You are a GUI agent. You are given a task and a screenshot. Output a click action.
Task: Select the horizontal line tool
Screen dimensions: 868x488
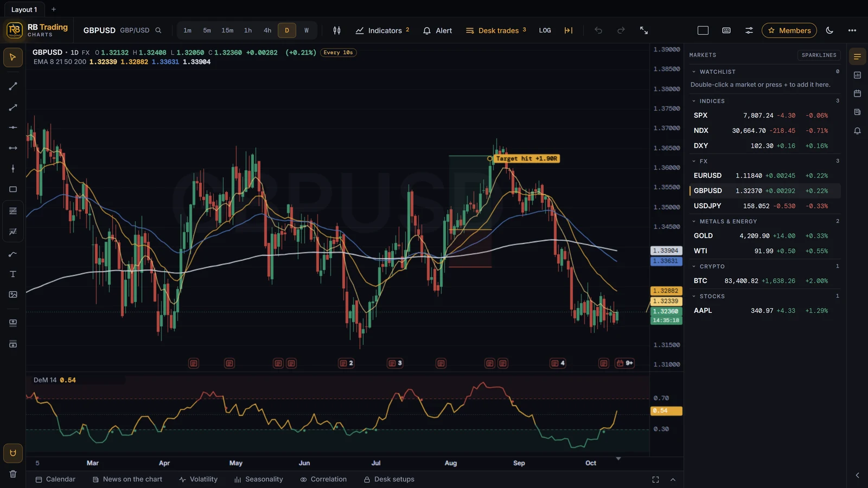tap(13, 127)
